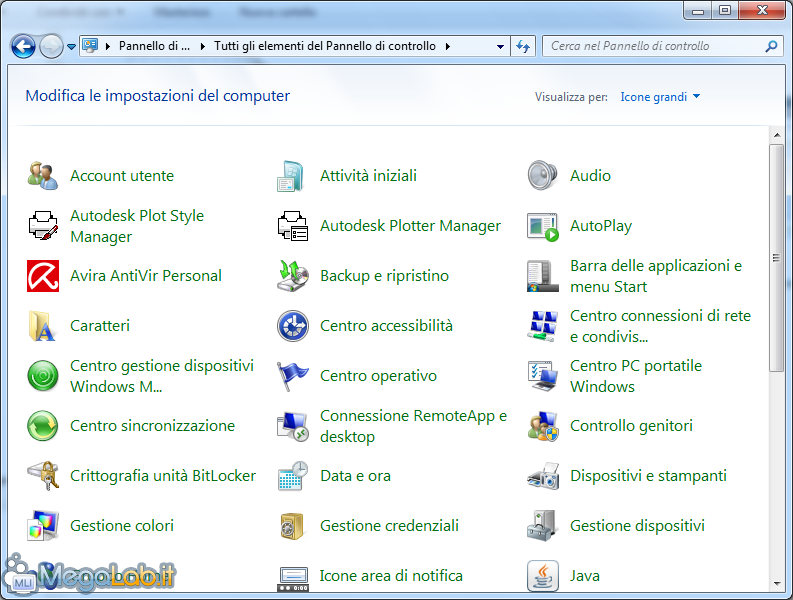Screen dimensions: 793x600
Task: Open Crittografia unità BitLocker text link
Action: coord(163,476)
